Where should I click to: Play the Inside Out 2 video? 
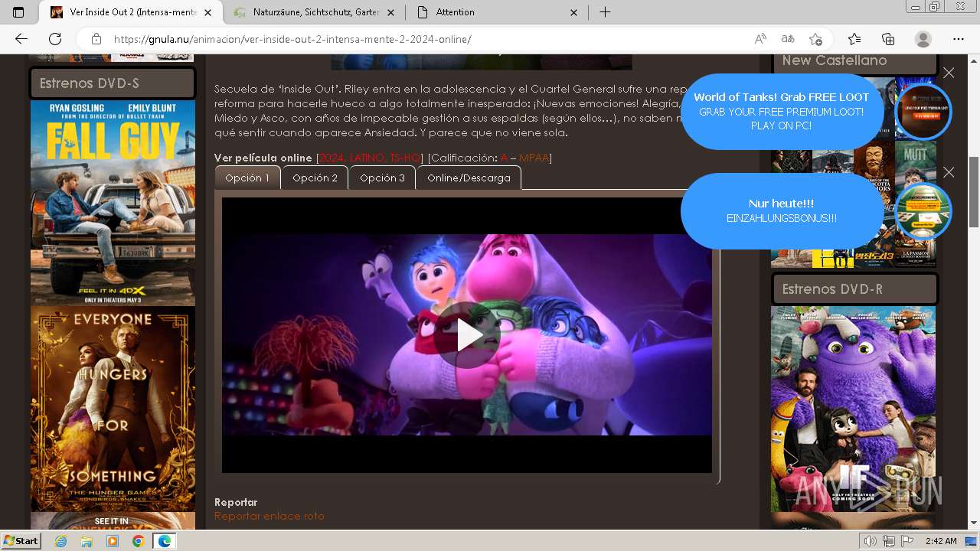[x=467, y=334]
